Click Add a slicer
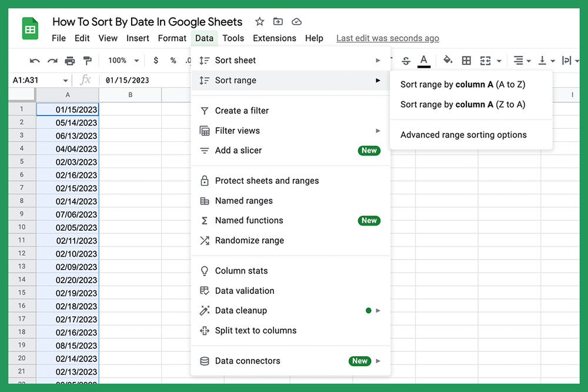This screenshot has width=588, height=392. tap(290, 151)
